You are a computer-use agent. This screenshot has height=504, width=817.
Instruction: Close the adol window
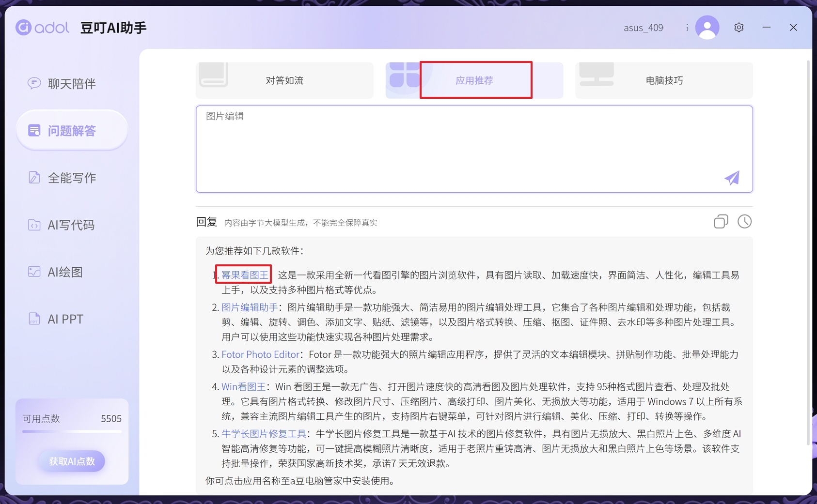[793, 28]
